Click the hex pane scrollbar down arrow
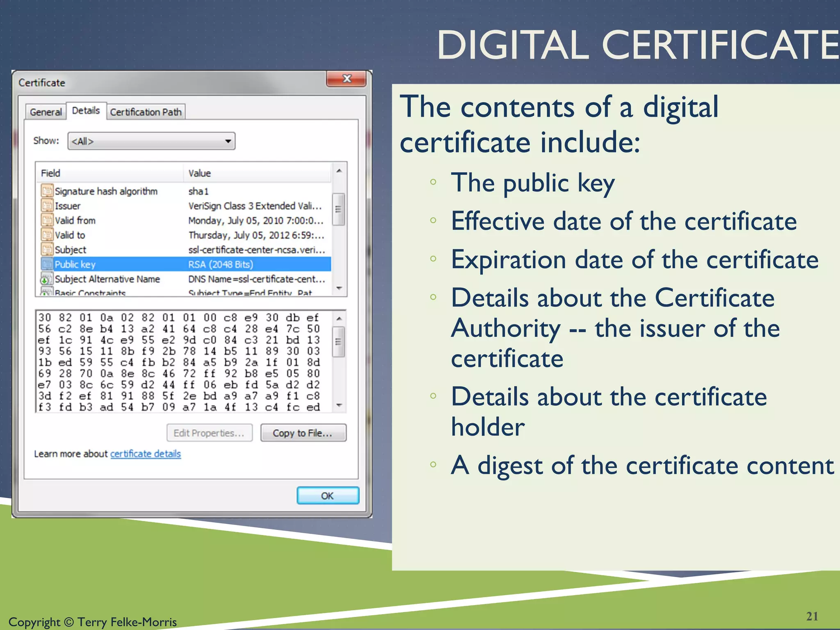The width and height of the screenshot is (840, 630). click(x=339, y=405)
